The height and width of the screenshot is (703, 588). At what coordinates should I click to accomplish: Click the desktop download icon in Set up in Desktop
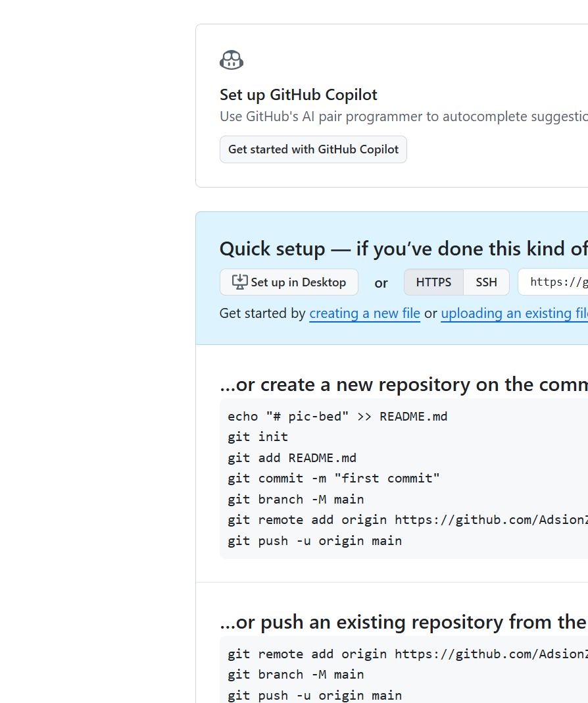pos(239,282)
